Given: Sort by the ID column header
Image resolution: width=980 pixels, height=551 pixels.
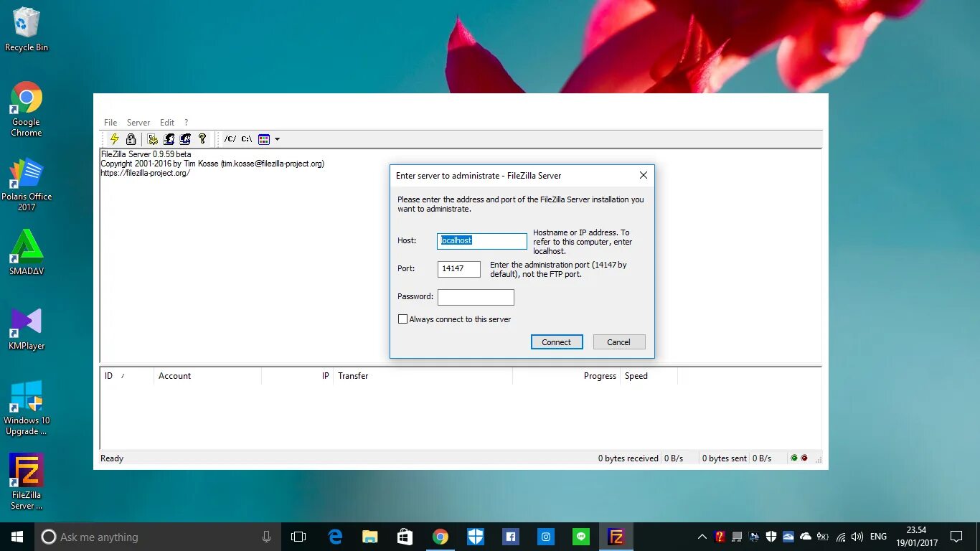Looking at the screenshot, I should (127, 376).
